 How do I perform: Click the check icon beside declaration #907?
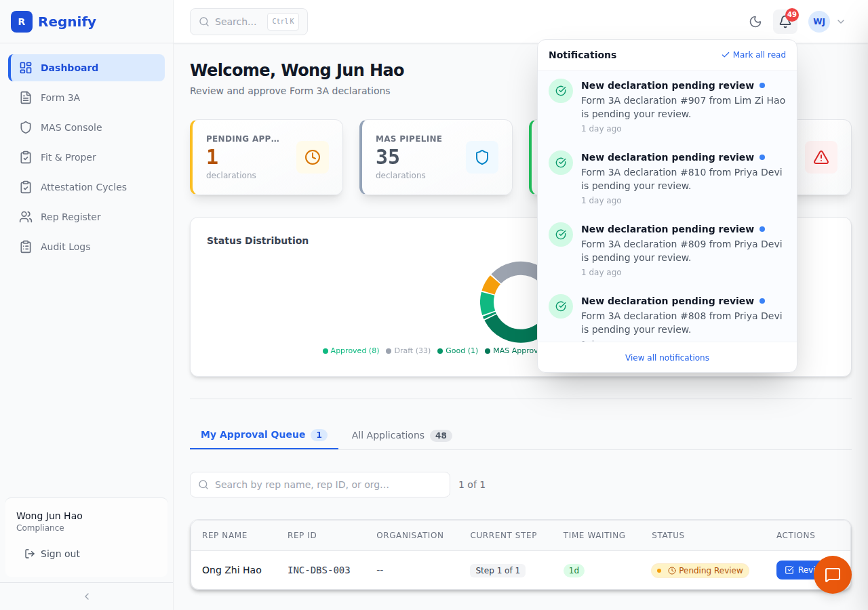tap(561, 91)
